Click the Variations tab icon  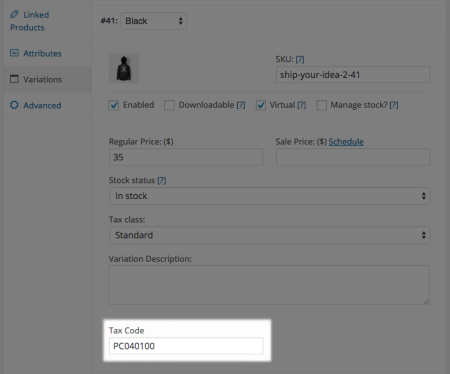[x=14, y=79]
